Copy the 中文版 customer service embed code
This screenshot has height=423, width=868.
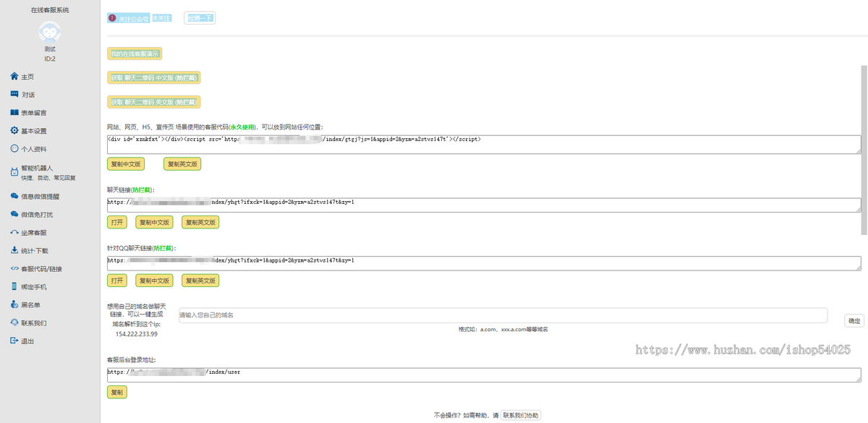[x=126, y=164]
